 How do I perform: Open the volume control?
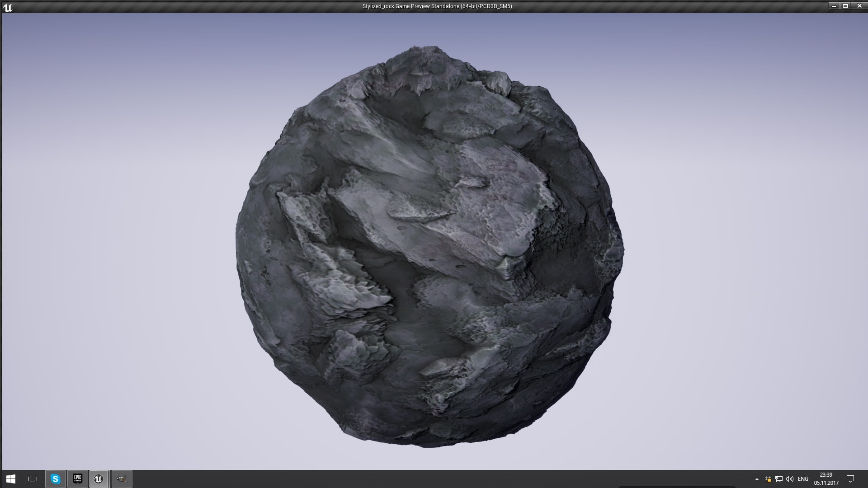(x=789, y=479)
